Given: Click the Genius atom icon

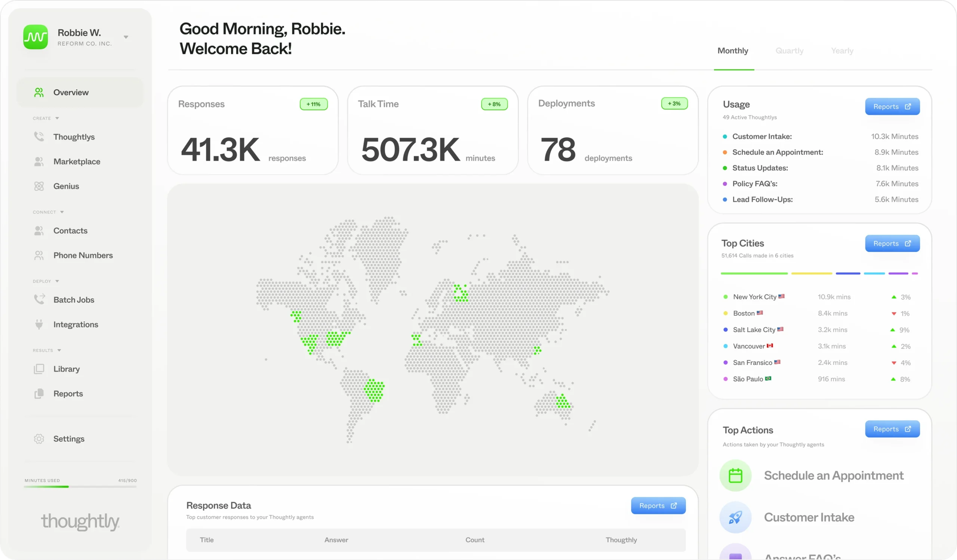Looking at the screenshot, I should pyautogui.click(x=39, y=186).
